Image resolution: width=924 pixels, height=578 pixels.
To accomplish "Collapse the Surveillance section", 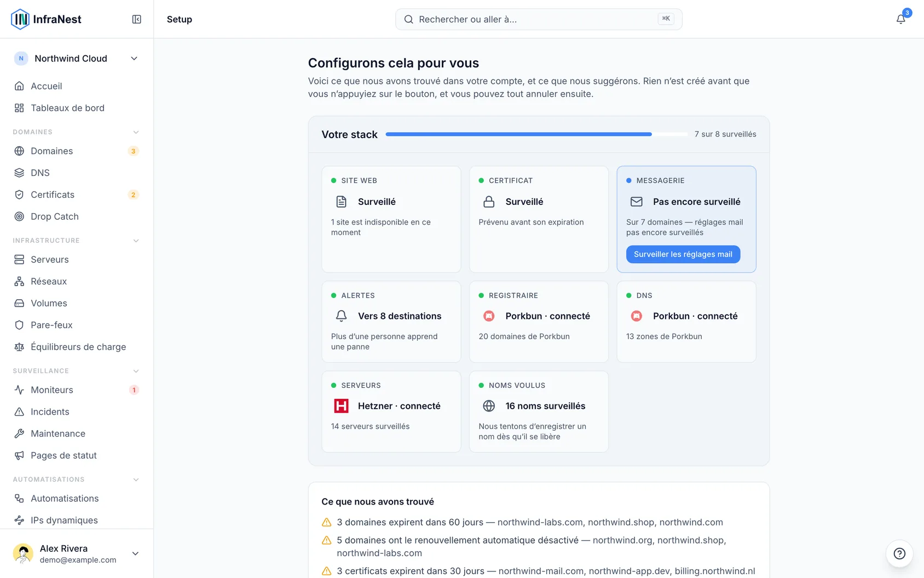I will (x=136, y=371).
